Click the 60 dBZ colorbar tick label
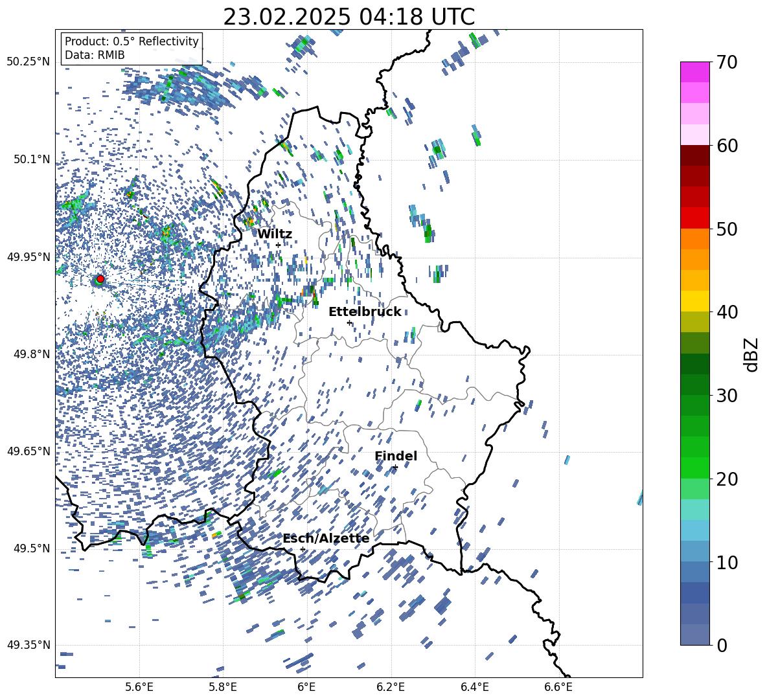Viewport: 767px width, 700px height. point(727,146)
